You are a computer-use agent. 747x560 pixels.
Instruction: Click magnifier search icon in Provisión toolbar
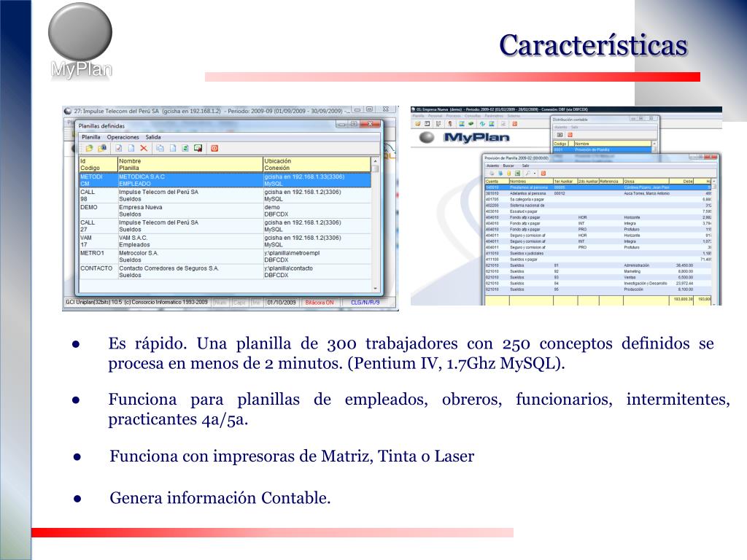point(528,174)
